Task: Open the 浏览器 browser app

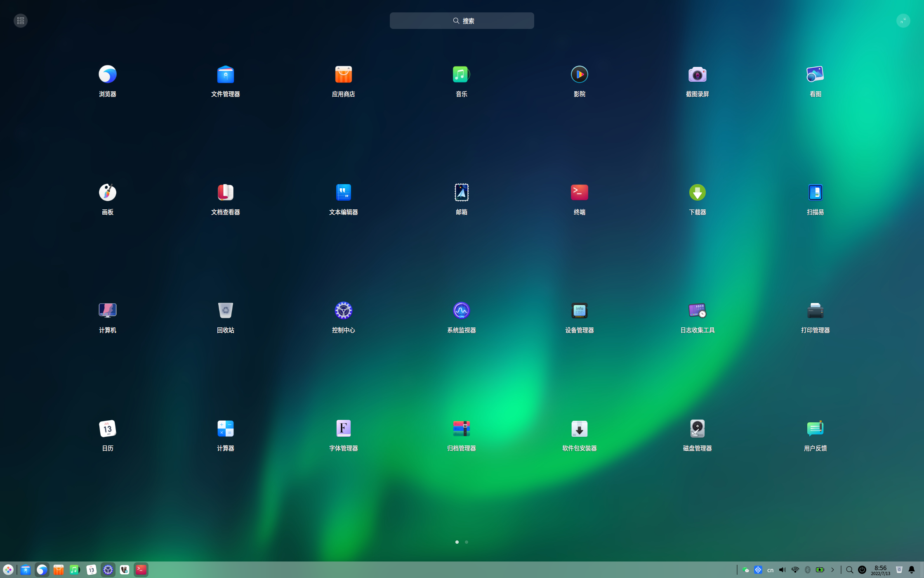Action: [107, 75]
